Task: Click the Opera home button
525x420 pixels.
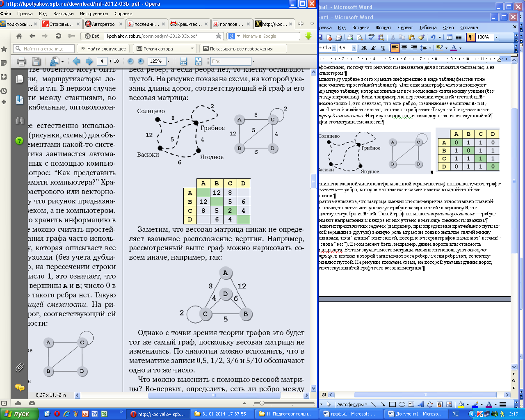Action: coord(19,36)
